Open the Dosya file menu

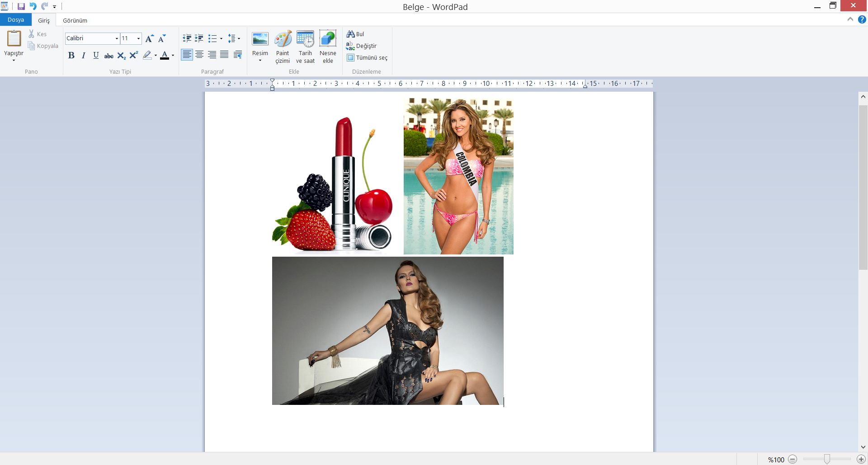(16, 20)
